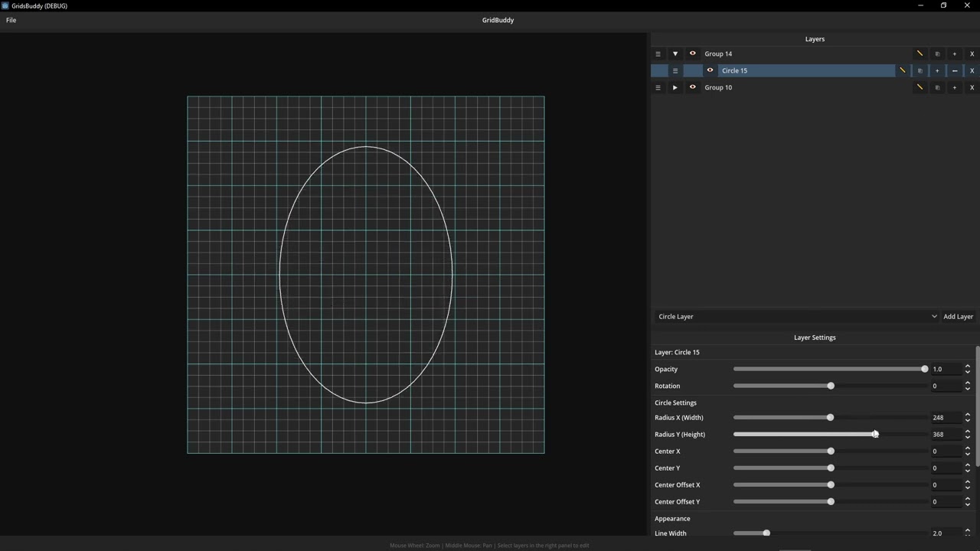Minimize the GridsBuddy window
This screenshot has height=551, width=980.
920,5
